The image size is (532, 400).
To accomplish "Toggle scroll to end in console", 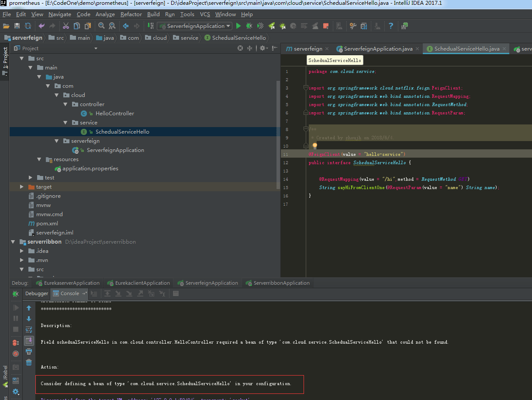I will click(x=29, y=341).
